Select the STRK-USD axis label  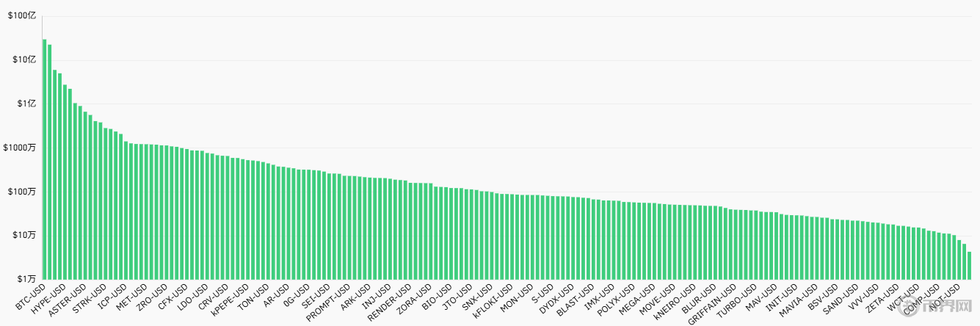(90, 299)
